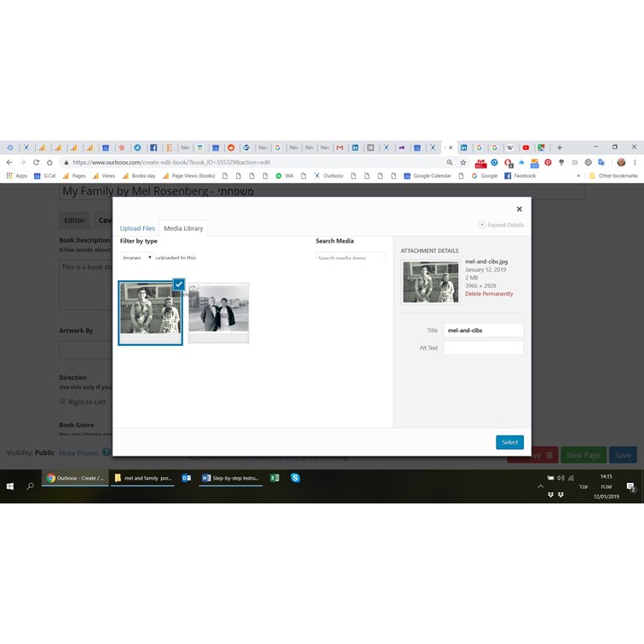Open notification action center
This screenshot has width=644, height=644.
(x=631, y=487)
